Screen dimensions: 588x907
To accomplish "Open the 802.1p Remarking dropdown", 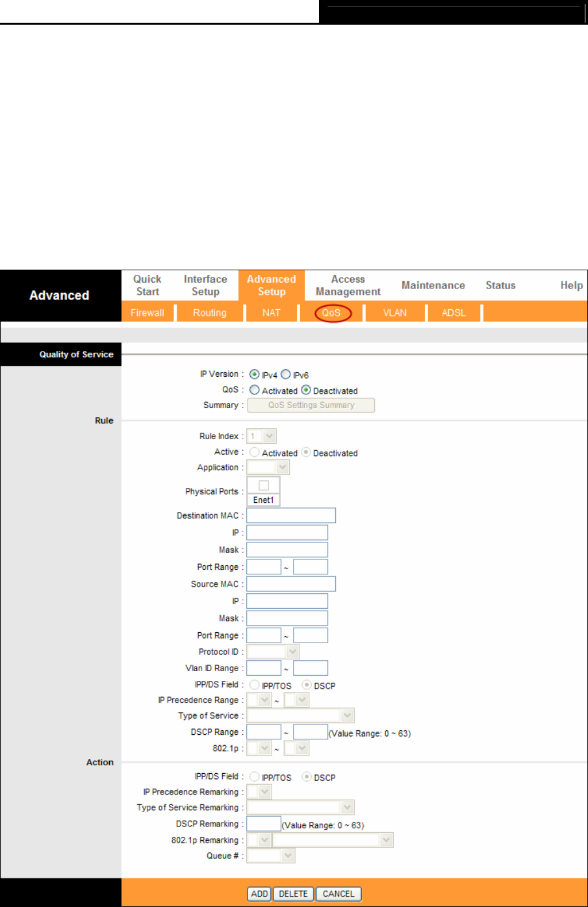I will click(259, 840).
